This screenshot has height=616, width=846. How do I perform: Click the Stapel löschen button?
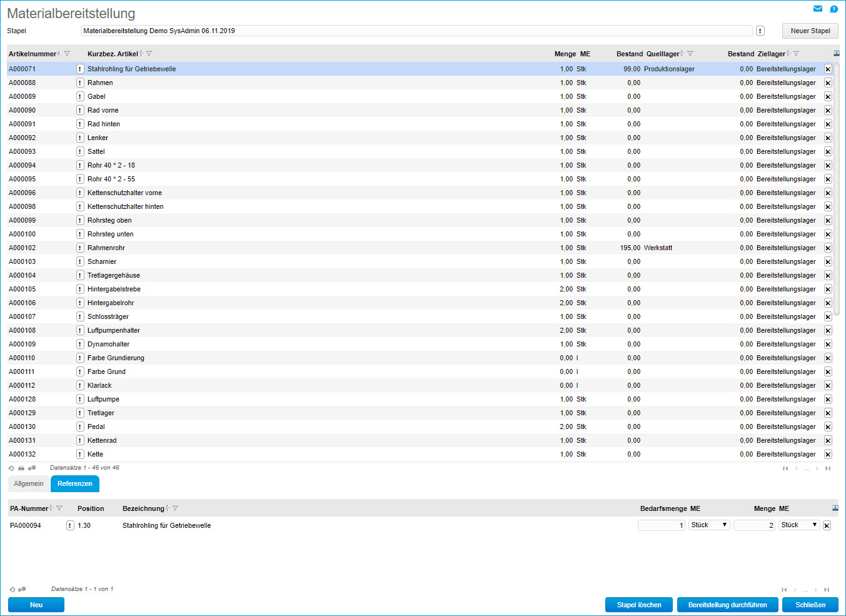click(x=639, y=605)
